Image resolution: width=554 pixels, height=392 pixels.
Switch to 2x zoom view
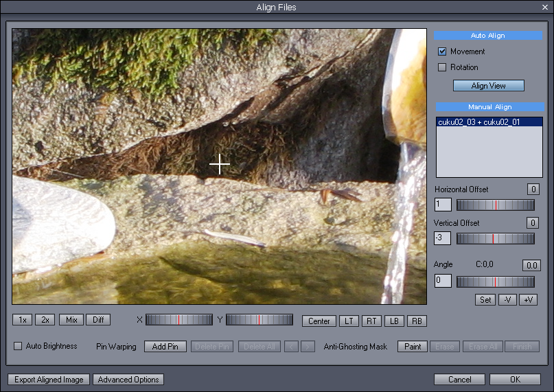coord(45,320)
